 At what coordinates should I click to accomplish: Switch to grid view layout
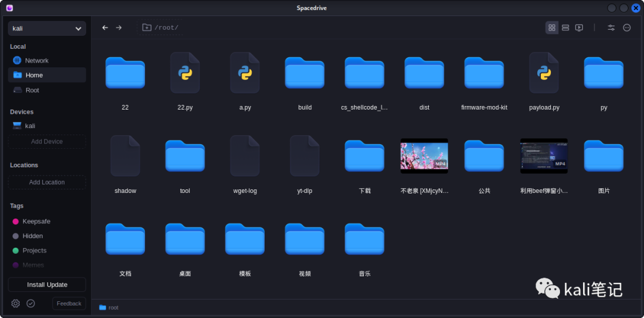click(x=552, y=27)
